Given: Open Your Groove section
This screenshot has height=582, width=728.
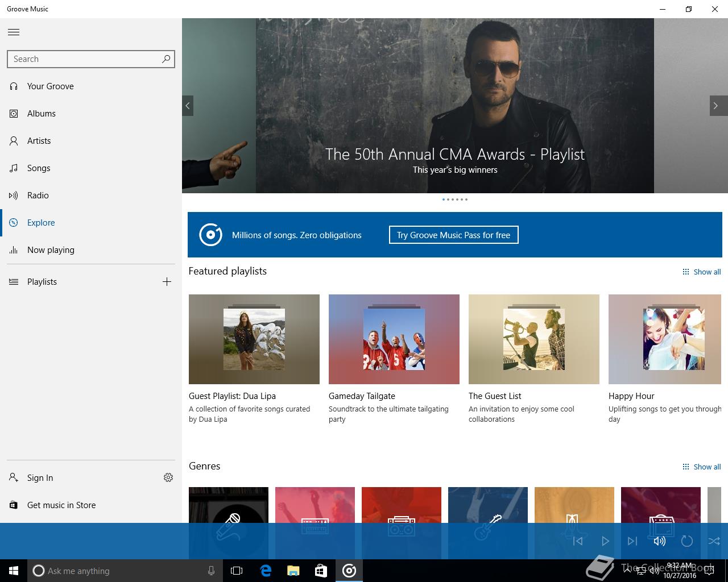Looking at the screenshot, I should tap(91, 86).
